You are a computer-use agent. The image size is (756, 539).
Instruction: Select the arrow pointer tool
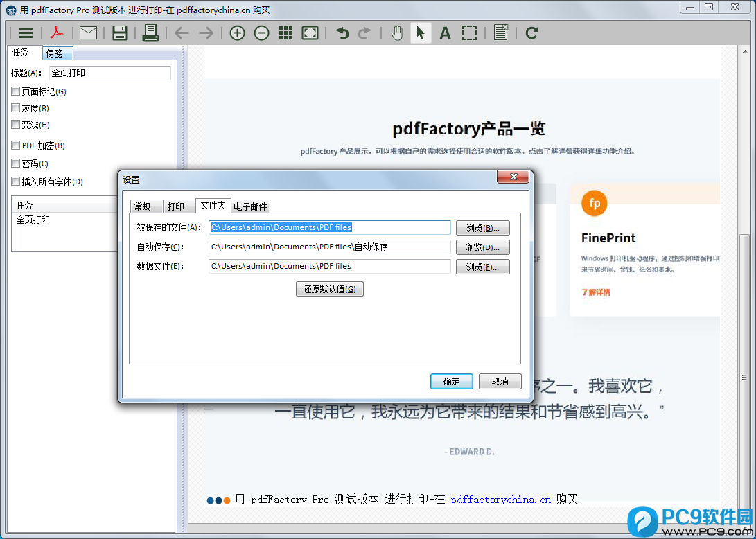421,33
